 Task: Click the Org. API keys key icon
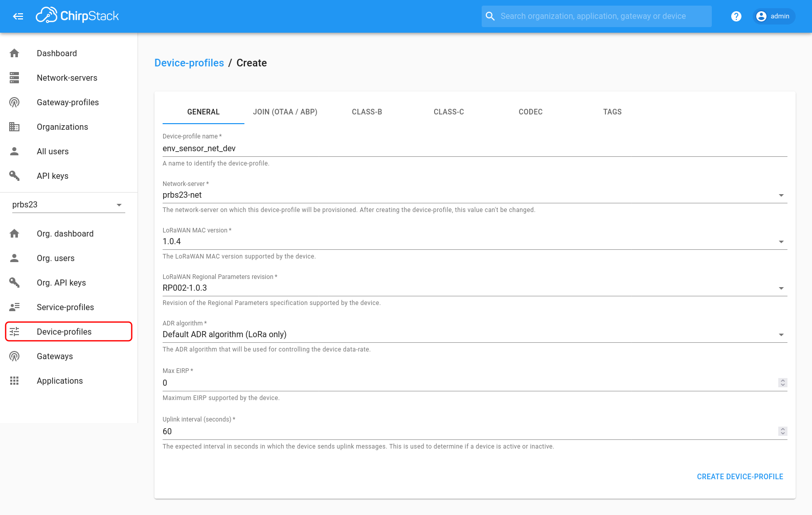14,283
